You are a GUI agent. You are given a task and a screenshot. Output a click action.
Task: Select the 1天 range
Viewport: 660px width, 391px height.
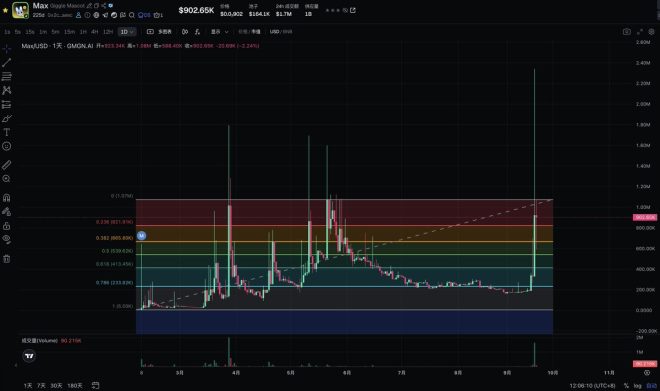point(28,386)
